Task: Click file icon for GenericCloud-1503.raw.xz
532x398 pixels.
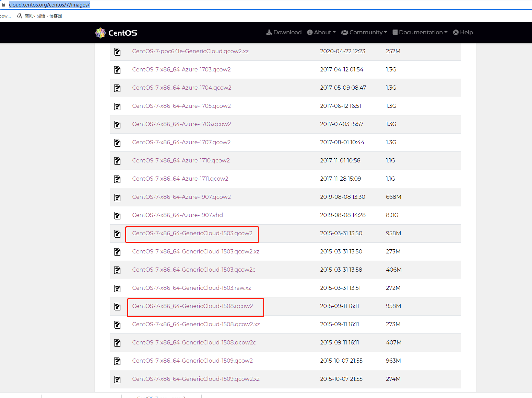Action: 117,288
